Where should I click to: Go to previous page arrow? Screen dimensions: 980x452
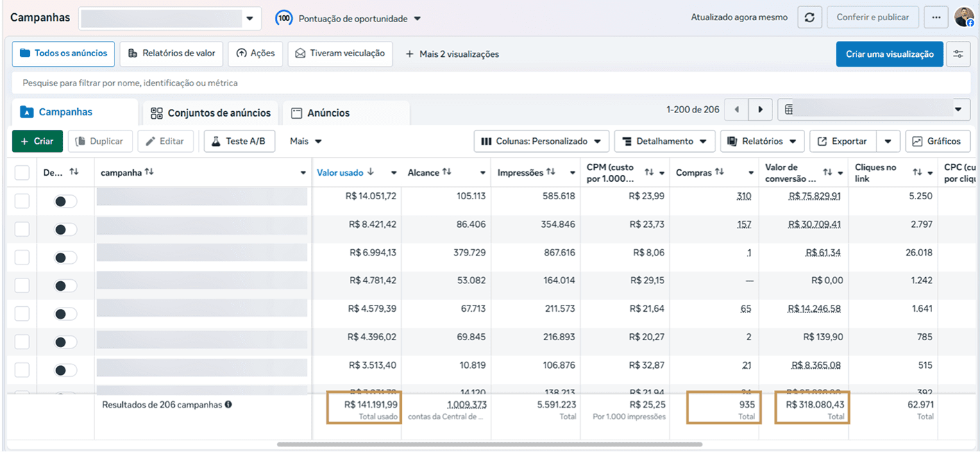736,110
